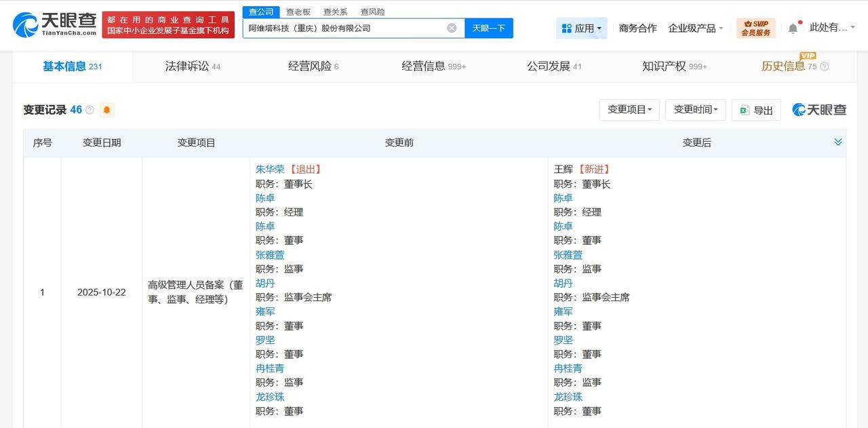868x428 pixels.
Task: Click the 变更日期 column header
Action: coord(102,142)
